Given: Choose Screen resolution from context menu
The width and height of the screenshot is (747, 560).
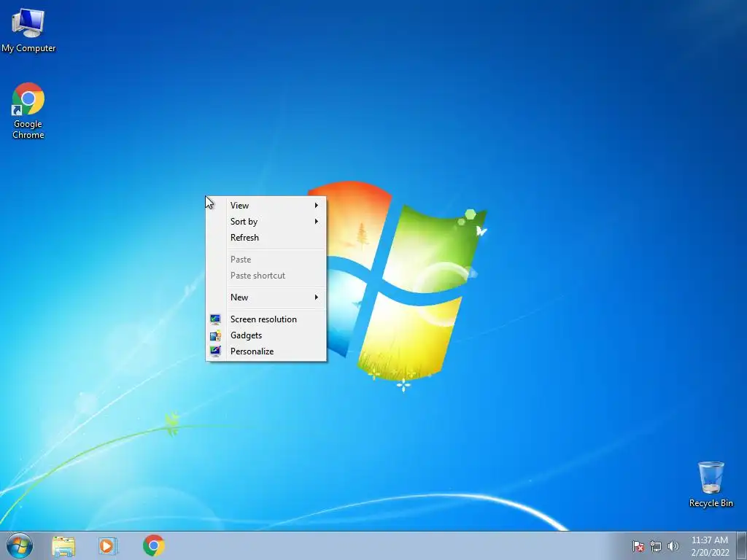Looking at the screenshot, I should 266,319.
